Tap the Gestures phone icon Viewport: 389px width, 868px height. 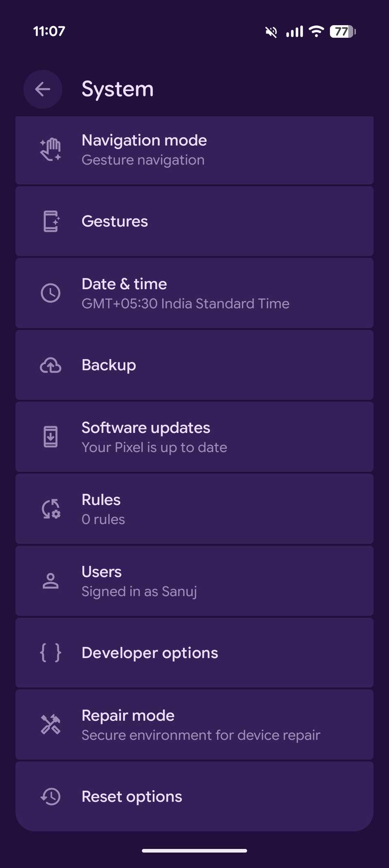(x=51, y=221)
